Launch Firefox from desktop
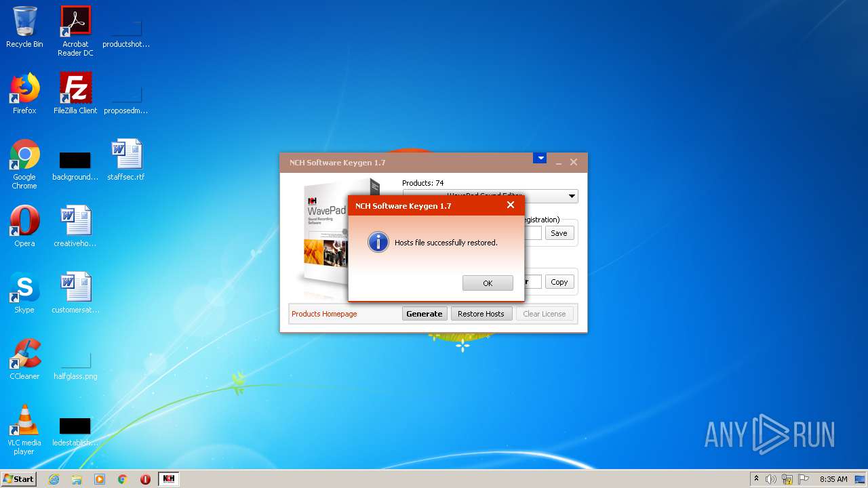This screenshot has height=488, width=868. click(24, 94)
